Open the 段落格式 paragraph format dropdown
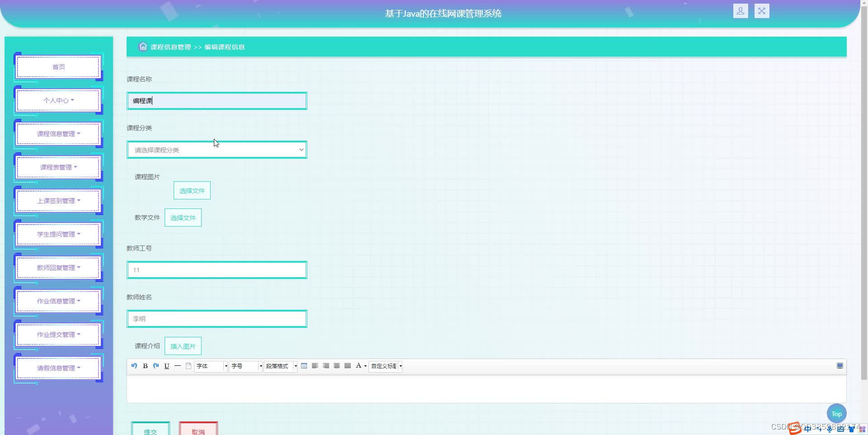 click(x=281, y=366)
